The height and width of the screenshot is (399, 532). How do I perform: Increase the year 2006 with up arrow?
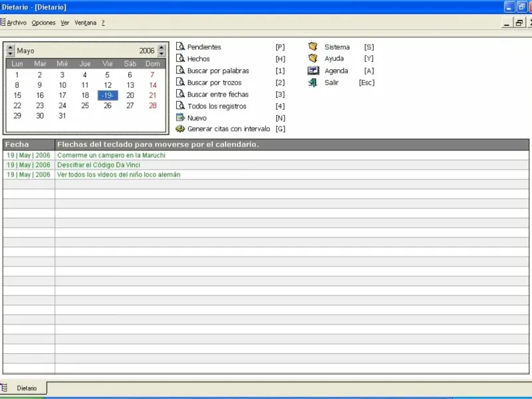162,48
